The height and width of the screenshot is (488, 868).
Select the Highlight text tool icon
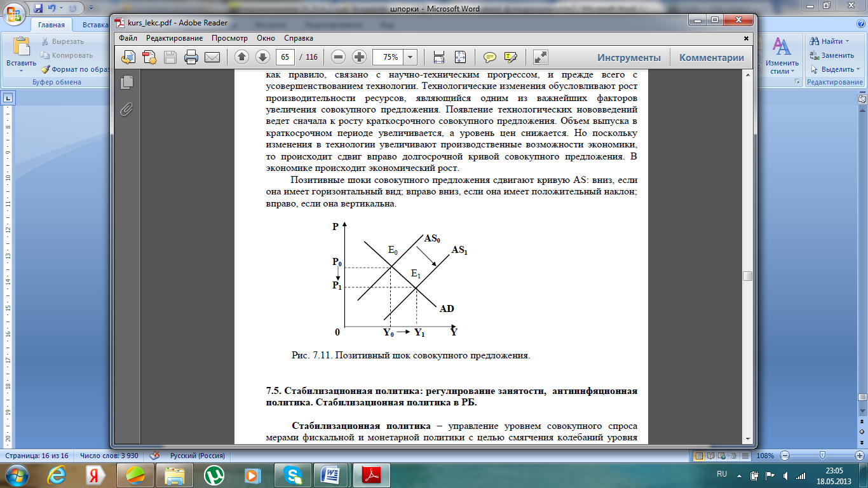[x=511, y=57]
